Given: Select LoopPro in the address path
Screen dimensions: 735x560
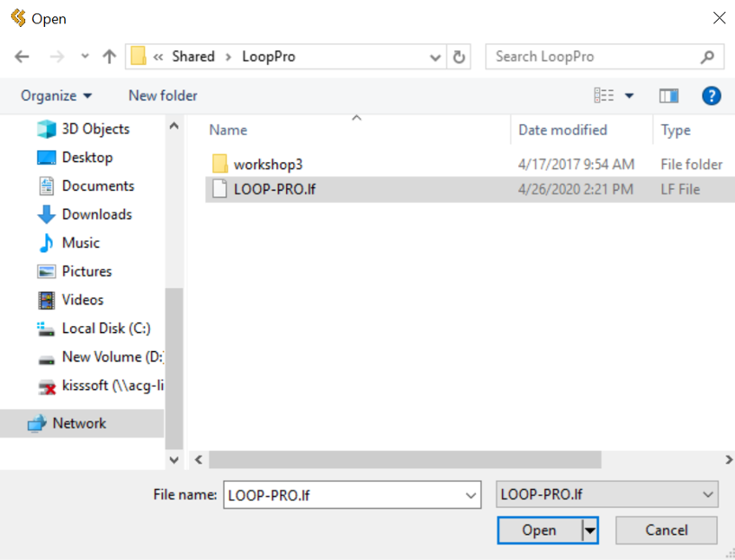Looking at the screenshot, I should click(x=269, y=56).
